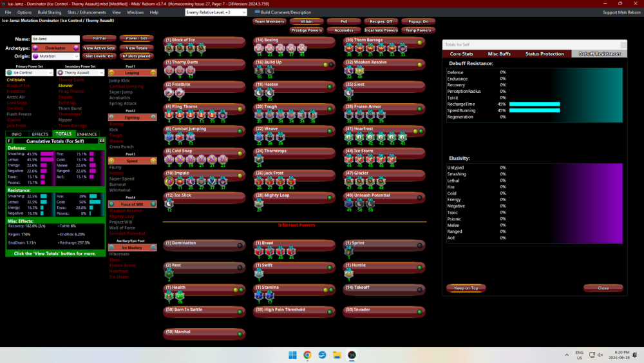The image size is (644, 363).
Task: Click the Swift enhancement slot icon
Action: (259, 273)
